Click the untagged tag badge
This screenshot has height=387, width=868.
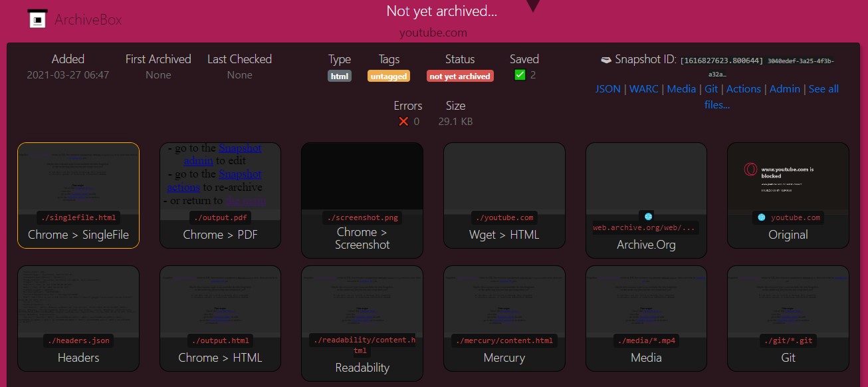pos(389,76)
